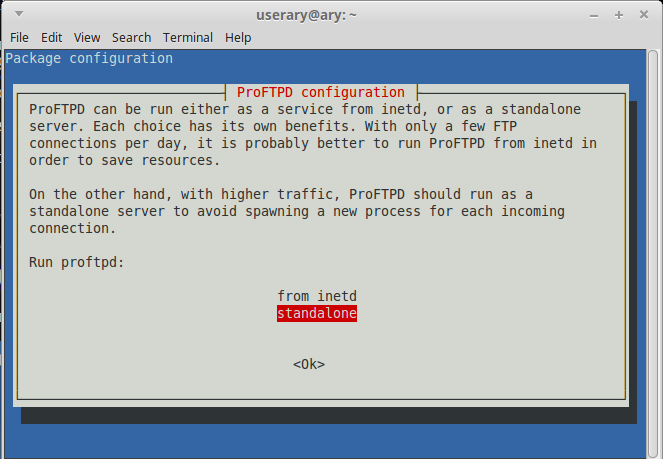This screenshot has height=459, width=663.
Task: Open the Edit menu
Action: pyautogui.click(x=51, y=38)
